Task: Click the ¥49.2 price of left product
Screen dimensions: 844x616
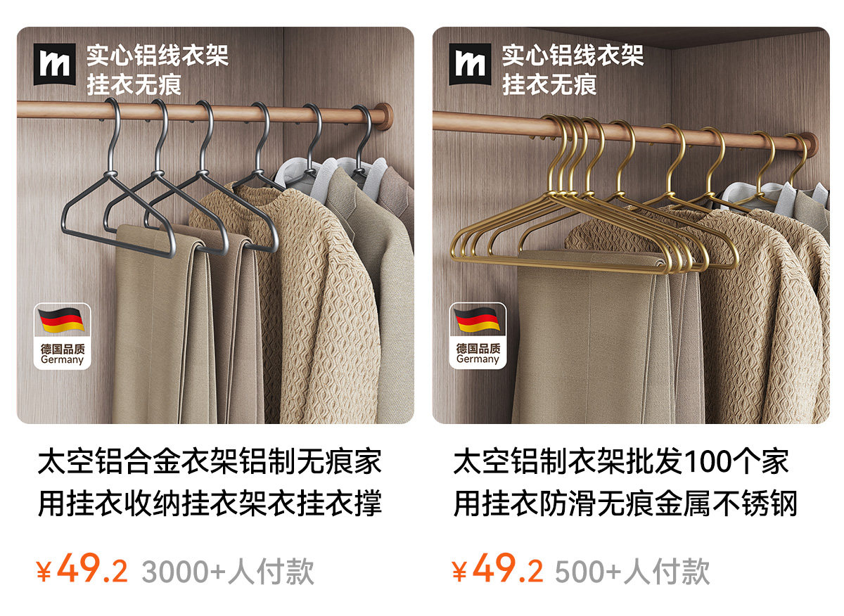Action: click(x=82, y=570)
